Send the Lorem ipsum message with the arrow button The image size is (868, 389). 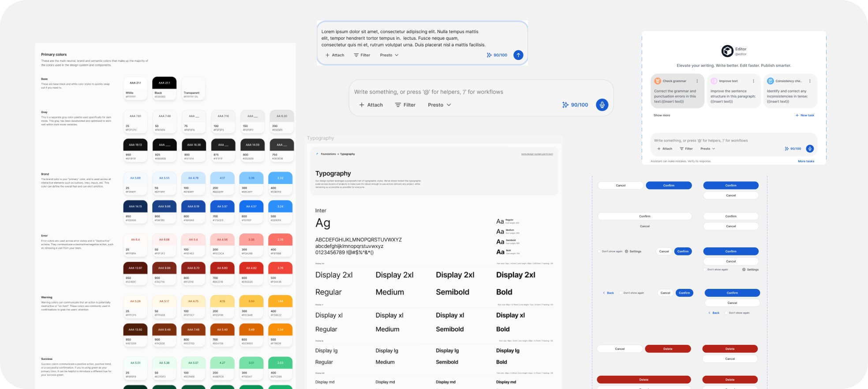tap(519, 55)
